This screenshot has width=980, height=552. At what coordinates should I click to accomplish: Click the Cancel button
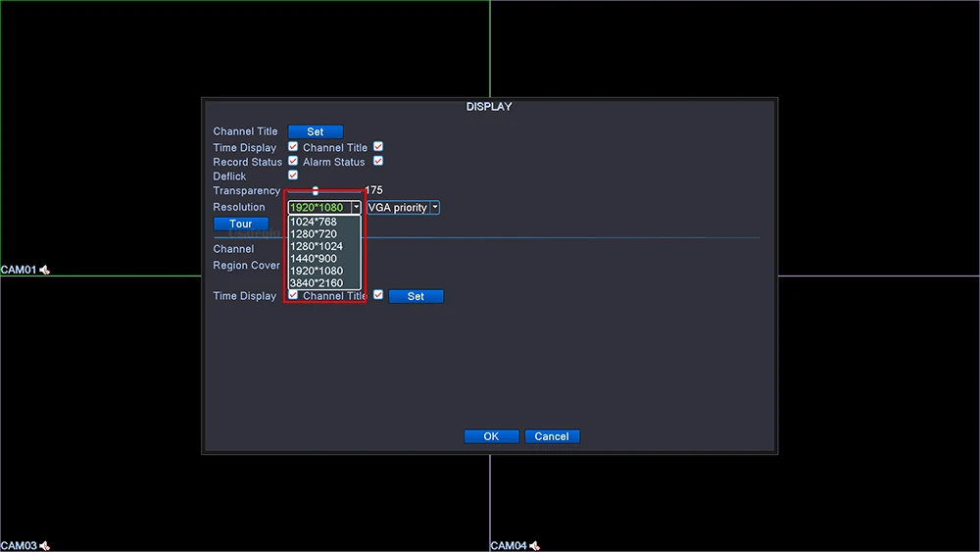click(x=552, y=436)
